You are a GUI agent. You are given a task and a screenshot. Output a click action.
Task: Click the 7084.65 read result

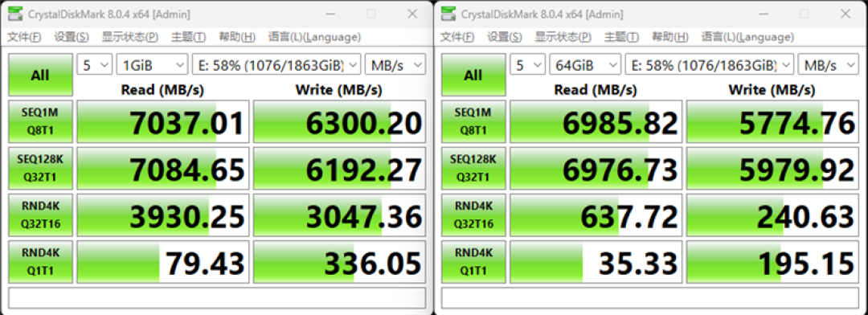tap(162, 168)
